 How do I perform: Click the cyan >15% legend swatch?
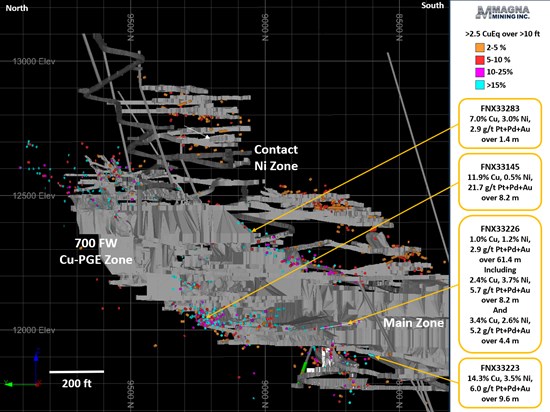479,85
